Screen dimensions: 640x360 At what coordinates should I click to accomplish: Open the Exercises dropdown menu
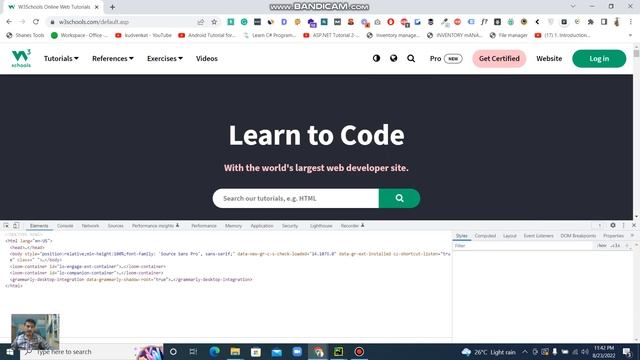click(165, 58)
